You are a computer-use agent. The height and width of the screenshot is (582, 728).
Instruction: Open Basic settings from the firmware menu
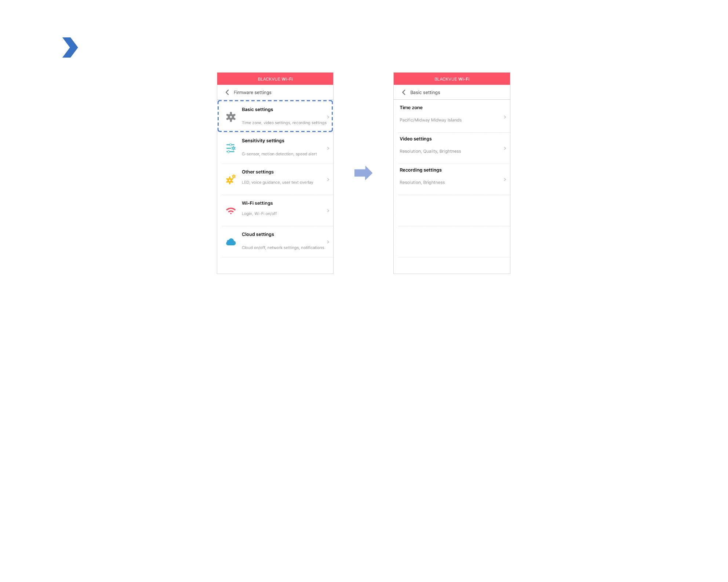pyautogui.click(x=275, y=116)
